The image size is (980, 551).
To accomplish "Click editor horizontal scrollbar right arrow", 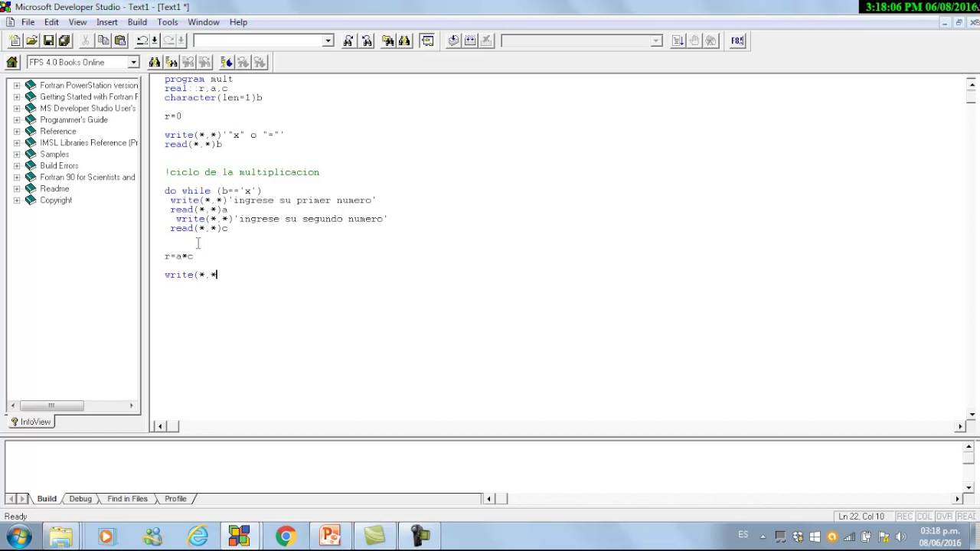I will click(x=960, y=426).
